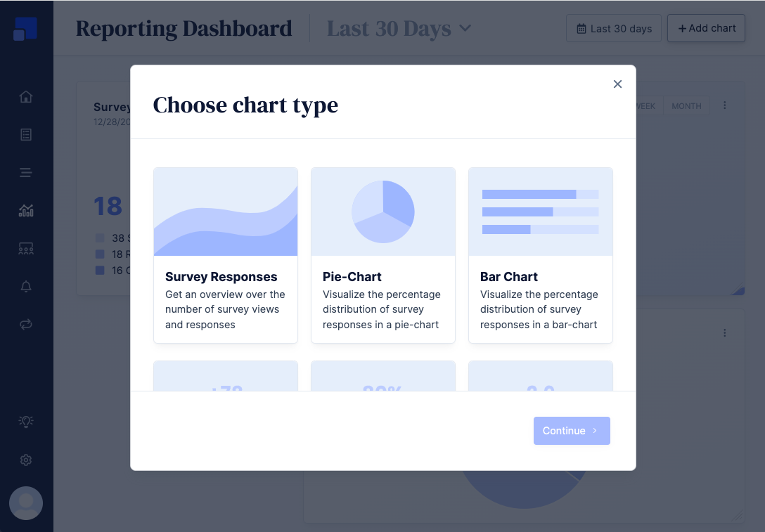
Task: Click the recurring surveys loop icon
Action: point(26,324)
